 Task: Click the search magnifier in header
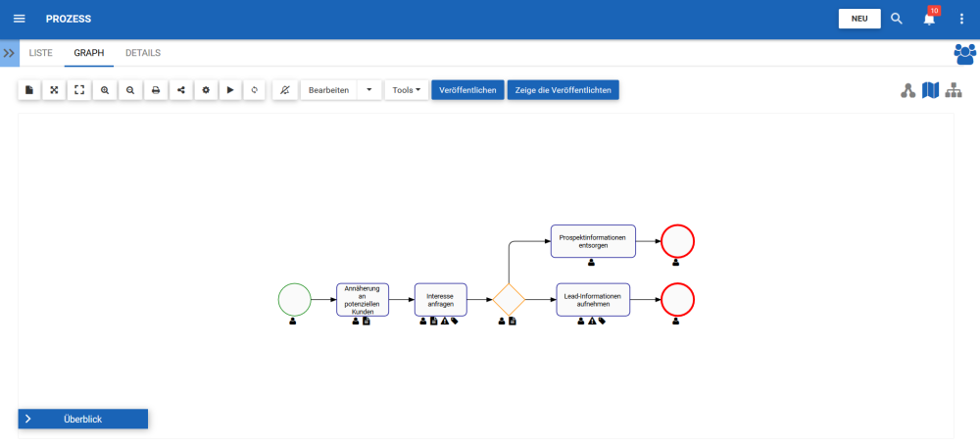click(x=897, y=19)
